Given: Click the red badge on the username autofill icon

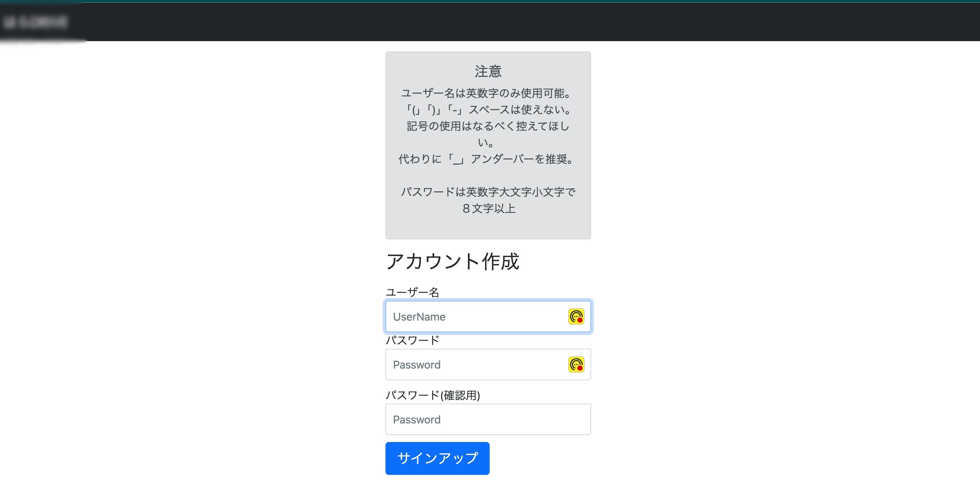Looking at the screenshot, I should click(x=579, y=321).
